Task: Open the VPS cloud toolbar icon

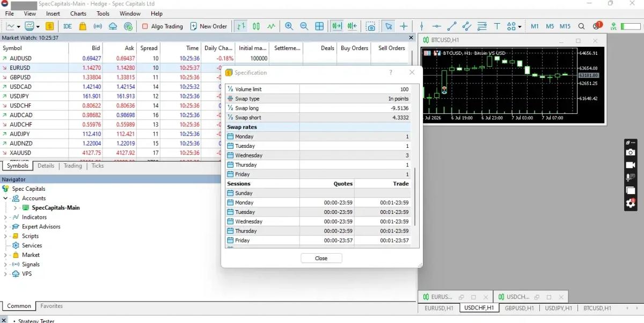Action: [x=113, y=26]
